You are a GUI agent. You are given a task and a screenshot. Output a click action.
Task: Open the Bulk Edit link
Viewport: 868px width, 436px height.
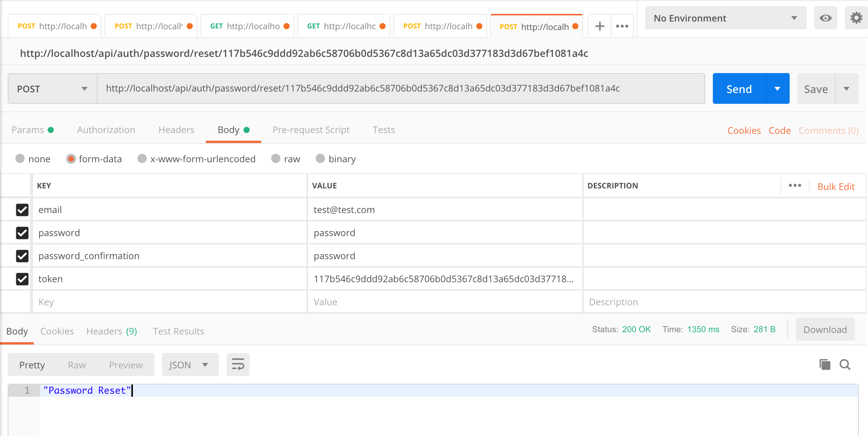click(836, 187)
